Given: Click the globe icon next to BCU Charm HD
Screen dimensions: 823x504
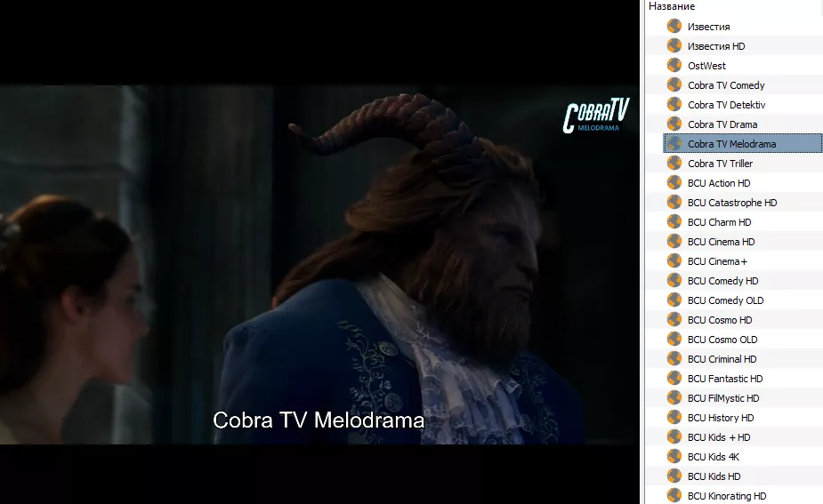Looking at the screenshot, I should (x=674, y=222).
